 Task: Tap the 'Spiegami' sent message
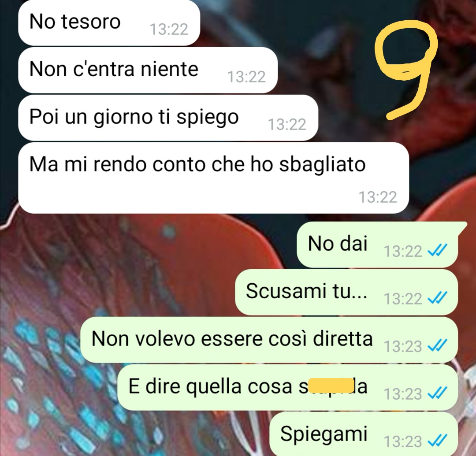[x=364, y=434]
